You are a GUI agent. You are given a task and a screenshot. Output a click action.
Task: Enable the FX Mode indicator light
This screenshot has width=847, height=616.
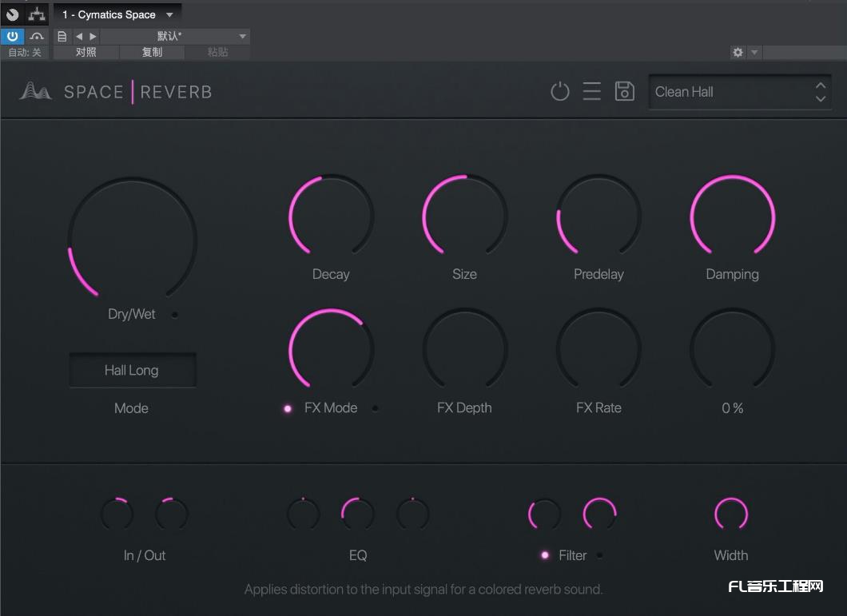pyautogui.click(x=287, y=408)
